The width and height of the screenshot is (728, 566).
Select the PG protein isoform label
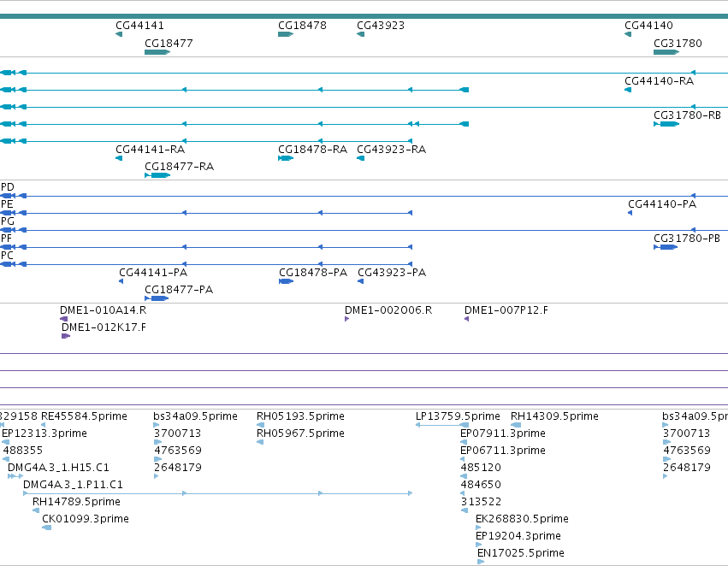pyautogui.click(x=8, y=221)
